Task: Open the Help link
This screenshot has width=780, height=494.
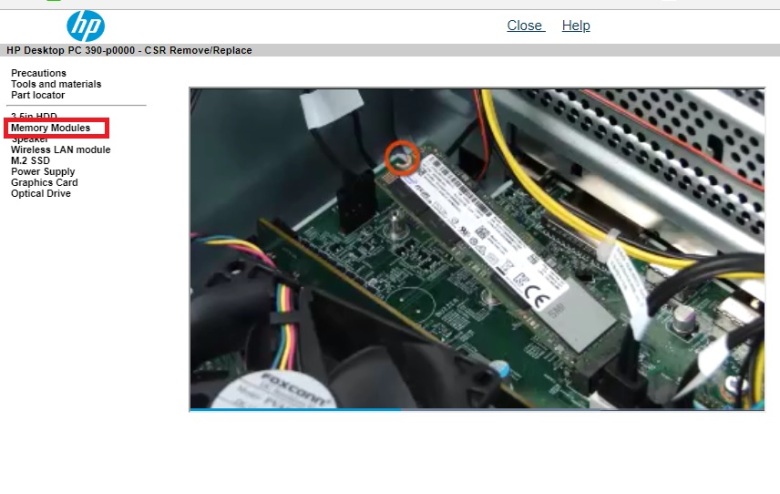Action: click(576, 26)
